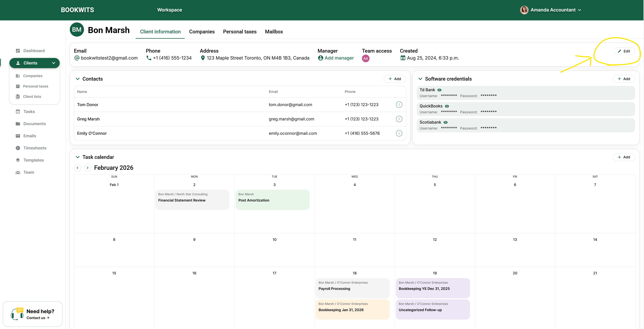The height and width of the screenshot is (329, 644).
Task: Add a new software credential
Action: click(624, 79)
